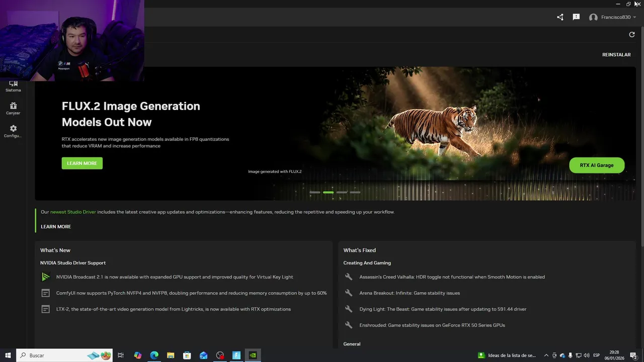The width and height of the screenshot is (644, 362).
Task: Open the feedback exclamation icon
Action: pyautogui.click(x=576, y=17)
